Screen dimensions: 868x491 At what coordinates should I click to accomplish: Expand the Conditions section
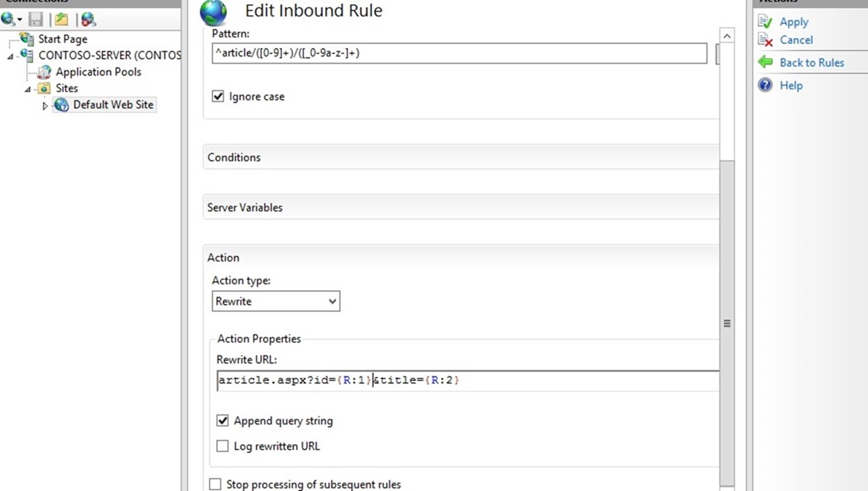pyautogui.click(x=461, y=157)
